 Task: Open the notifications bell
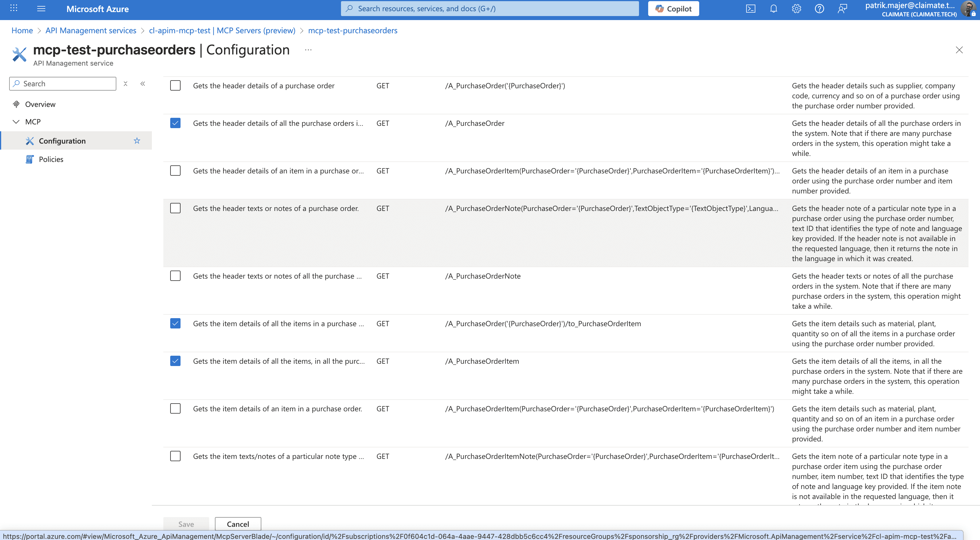click(x=773, y=9)
